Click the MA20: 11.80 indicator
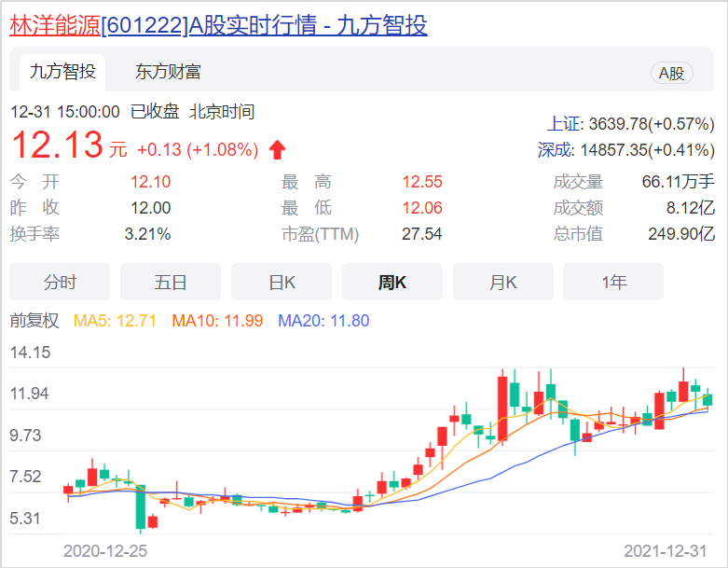The width and height of the screenshot is (728, 568). (323, 321)
